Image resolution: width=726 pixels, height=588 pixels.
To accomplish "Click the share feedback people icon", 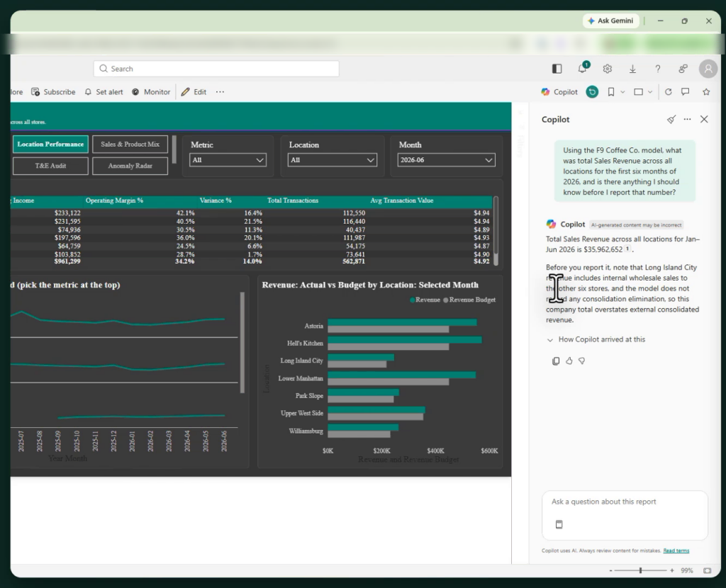I will (683, 69).
